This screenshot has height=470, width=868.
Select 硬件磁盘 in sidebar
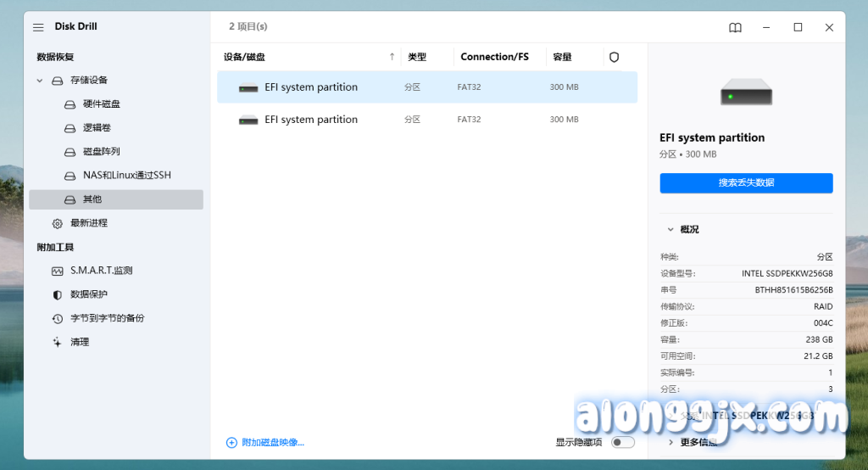(x=101, y=104)
